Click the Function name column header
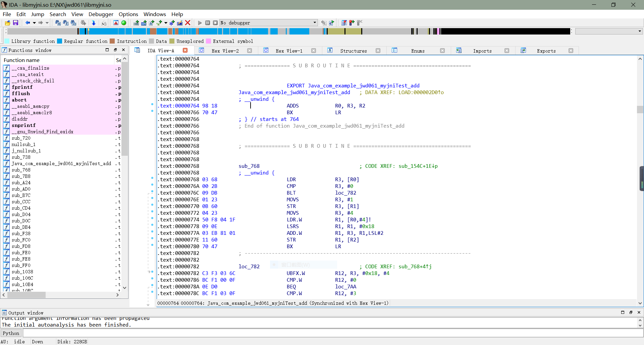 58,60
